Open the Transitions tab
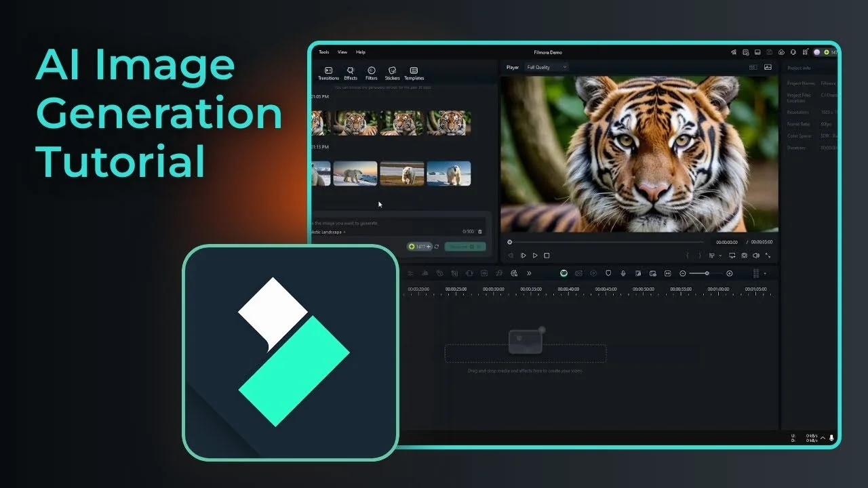The height and width of the screenshot is (488, 868). 328,74
